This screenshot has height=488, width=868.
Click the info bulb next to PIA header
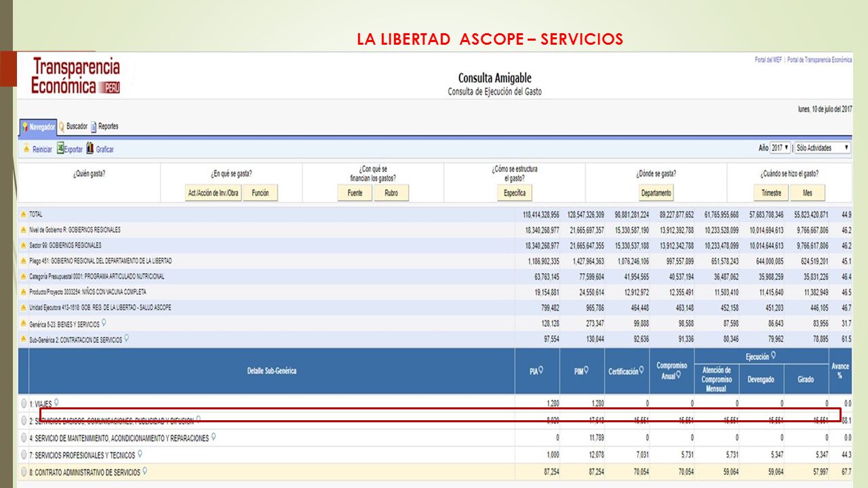click(x=540, y=370)
